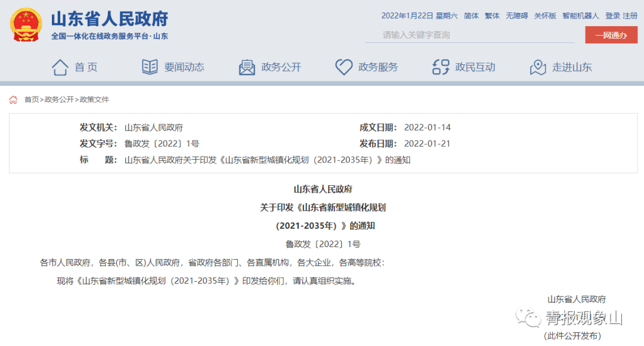Focus the keyword search input field
Viewport: 644px width, 346px height.
click(x=470, y=35)
